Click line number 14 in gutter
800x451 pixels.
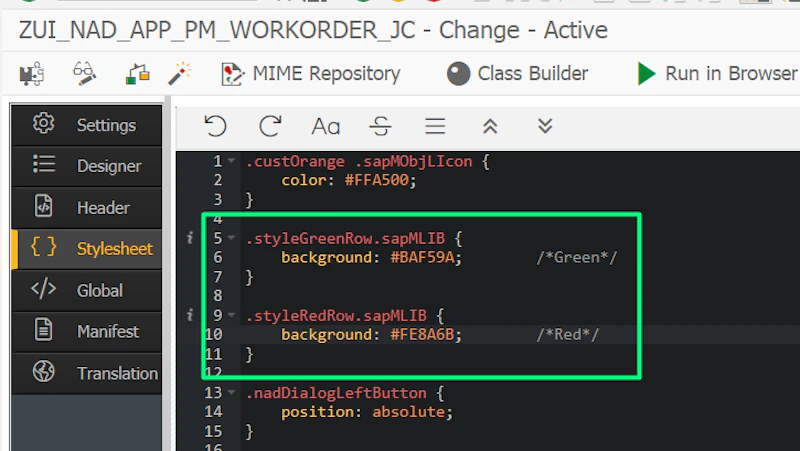tap(214, 412)
